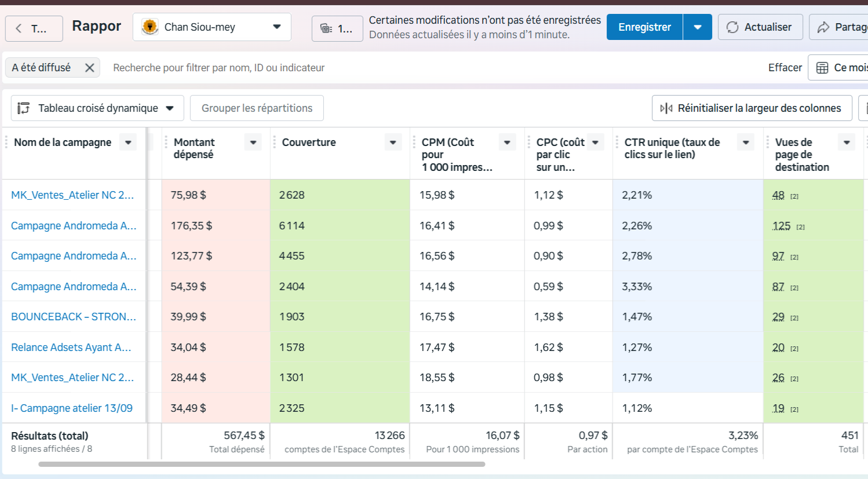Image resolution: width=868 pixels, height=479 pixels.
Task: Open the CTR unique column dropdown arrow
Action: pyautogui.click(x=746, y=142)
